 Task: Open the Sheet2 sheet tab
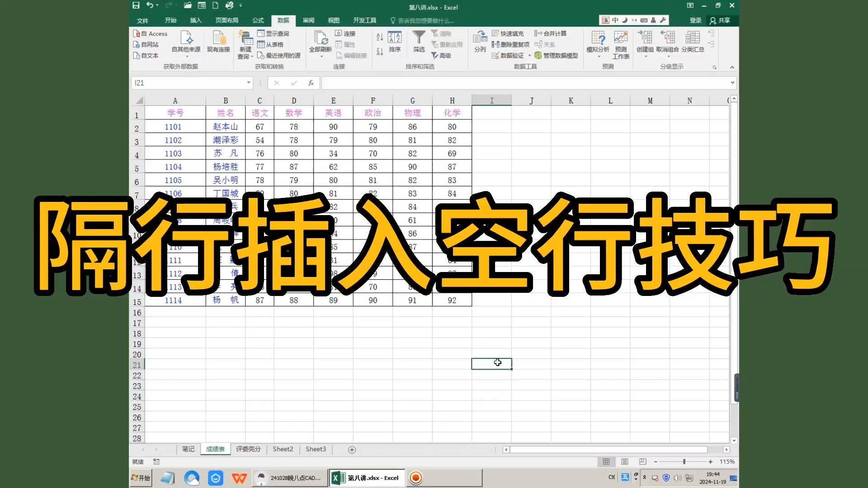[x=283, y=449]
